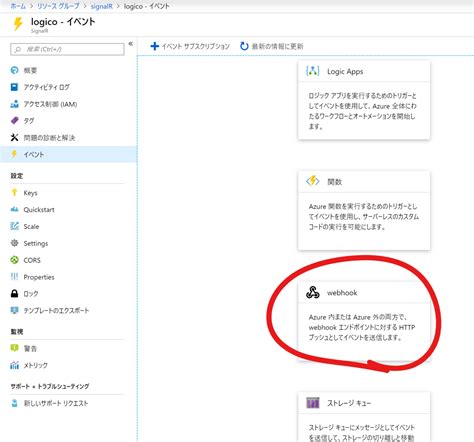The width and height of the screenshot is (474, 442).
Task: Click the storage queue icon
Action: pos(313,403)
